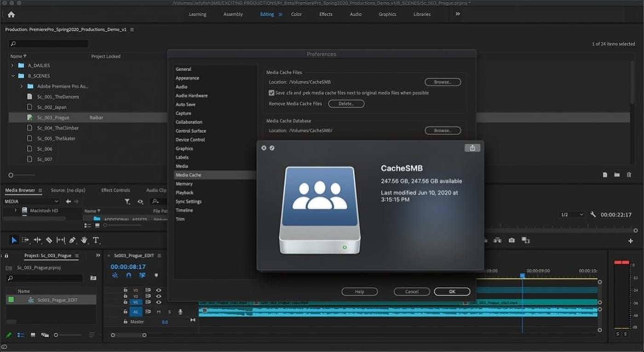Screen dimensions: 644x352
Task: Select the Selection tool arrow
Action: tap(14, 240)
